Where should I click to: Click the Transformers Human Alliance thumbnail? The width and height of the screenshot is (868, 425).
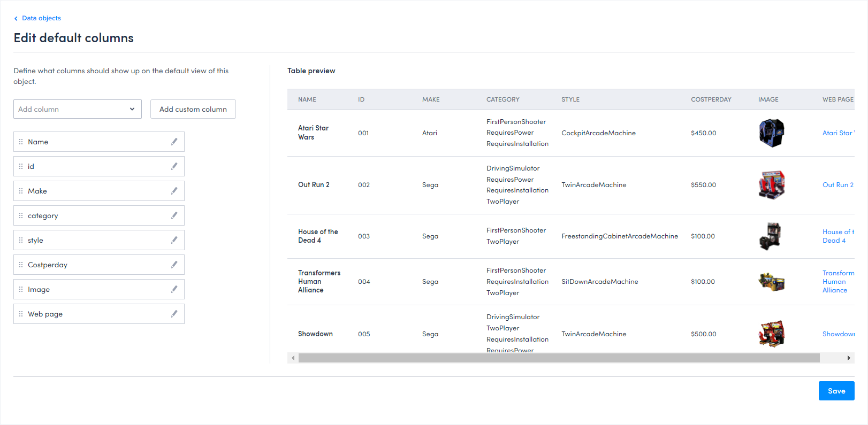coord(772,282)
